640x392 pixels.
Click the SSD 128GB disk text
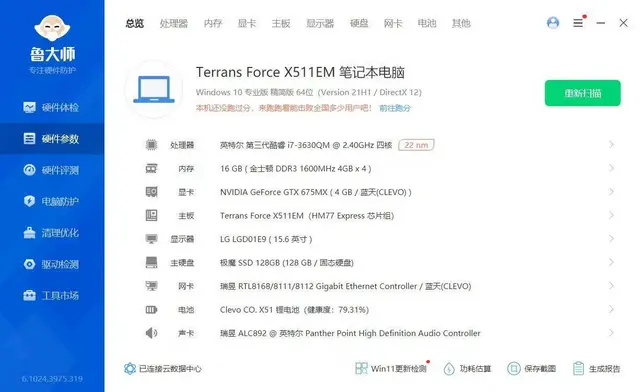point(287,263)
